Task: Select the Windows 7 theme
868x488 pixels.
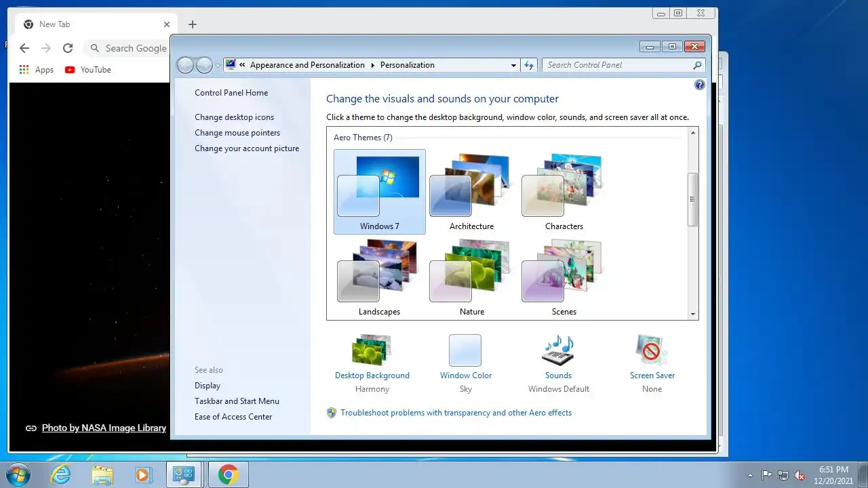Action: pos(380,192)
